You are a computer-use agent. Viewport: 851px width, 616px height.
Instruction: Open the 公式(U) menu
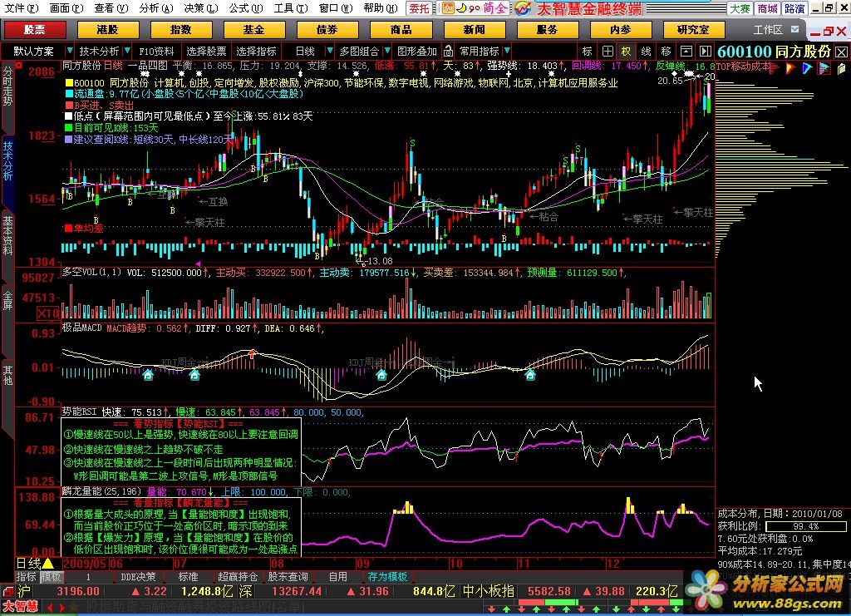[x=246, y=8]
